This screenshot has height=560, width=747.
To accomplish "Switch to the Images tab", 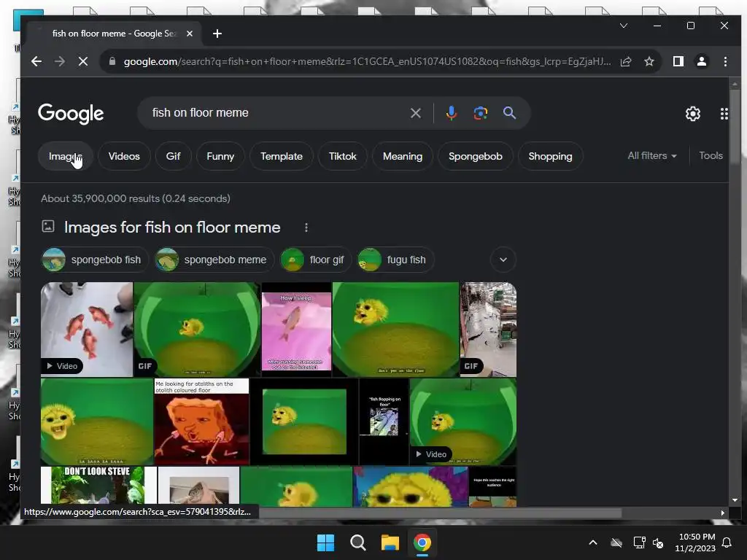I will tap(65, 156).
